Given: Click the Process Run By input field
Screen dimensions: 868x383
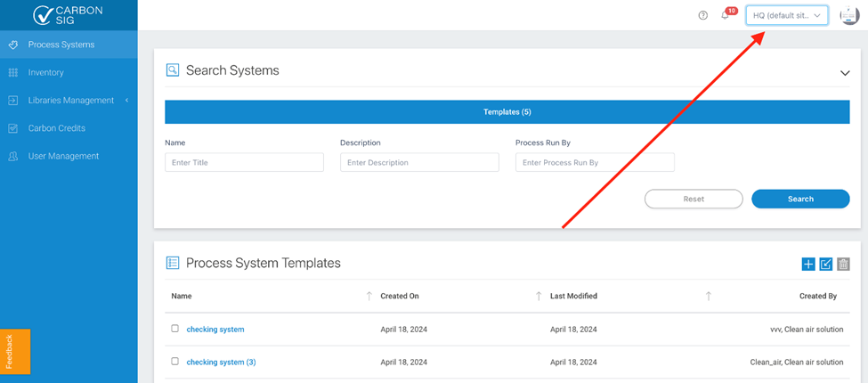Looking at the screenshot, I should 595,163.
